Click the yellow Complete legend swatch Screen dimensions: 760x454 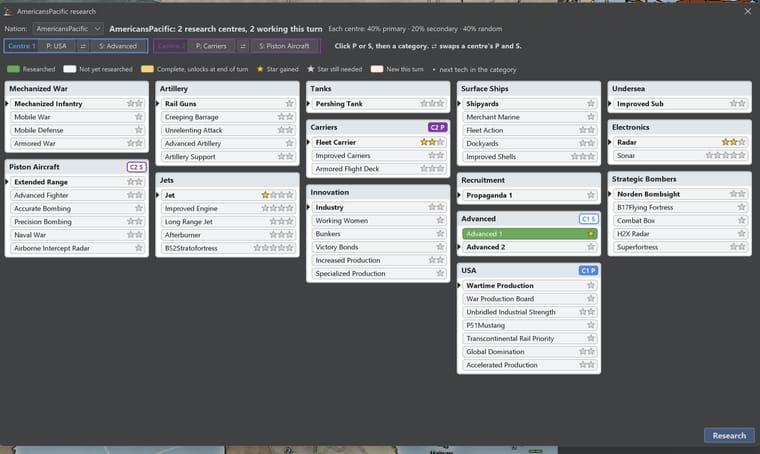[x=147, y=69]
